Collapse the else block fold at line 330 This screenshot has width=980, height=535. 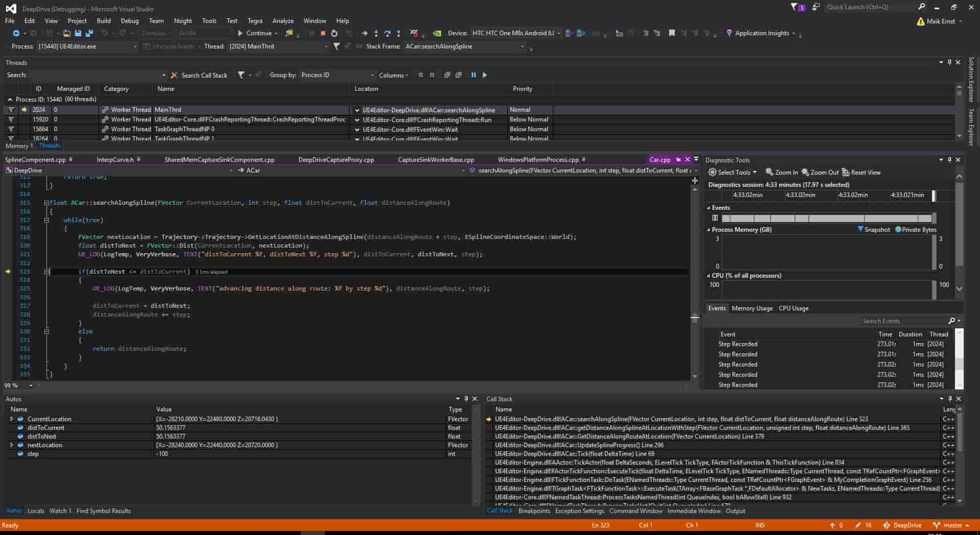(x=46, y=331)
